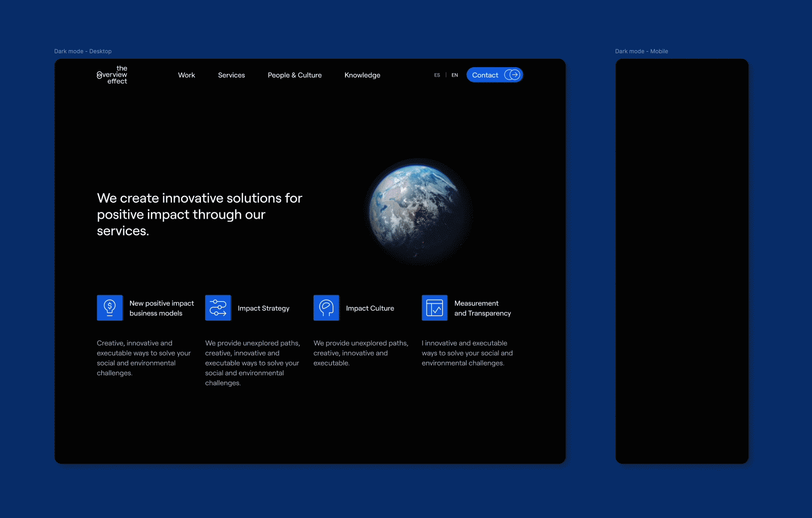This screenshot has height=518, width=812.
Task: Click the lightbulb dollar sign icon
Action: pos(110,308)
